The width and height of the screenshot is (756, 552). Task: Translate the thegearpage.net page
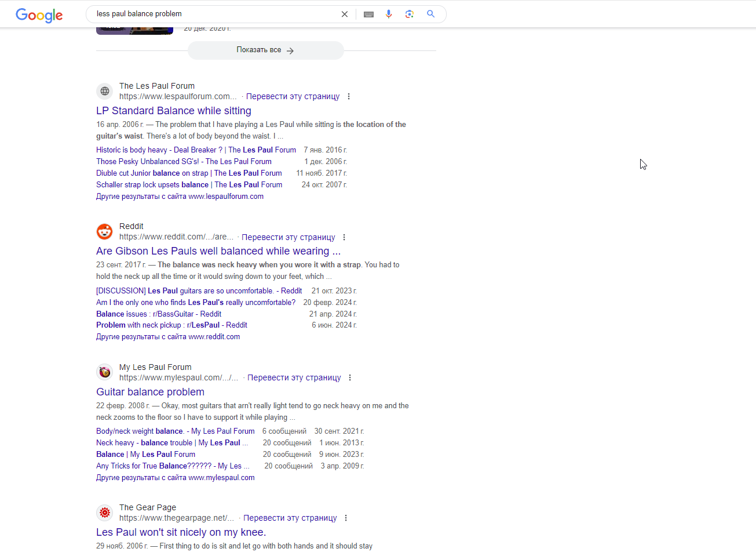point(290,518)
